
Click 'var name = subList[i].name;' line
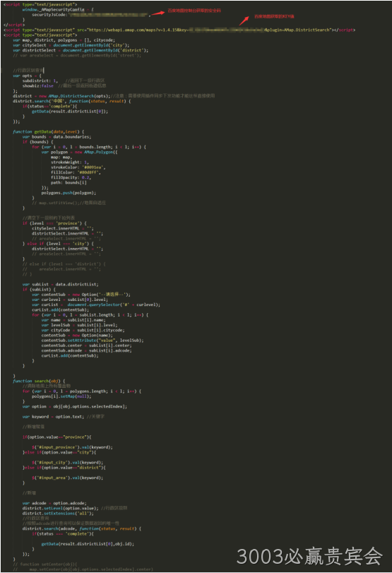point(73,320)
